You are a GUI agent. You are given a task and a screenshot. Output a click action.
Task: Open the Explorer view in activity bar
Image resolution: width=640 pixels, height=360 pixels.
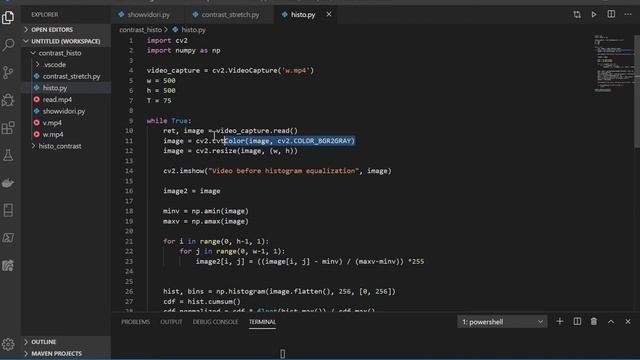[x=8, y=18]
